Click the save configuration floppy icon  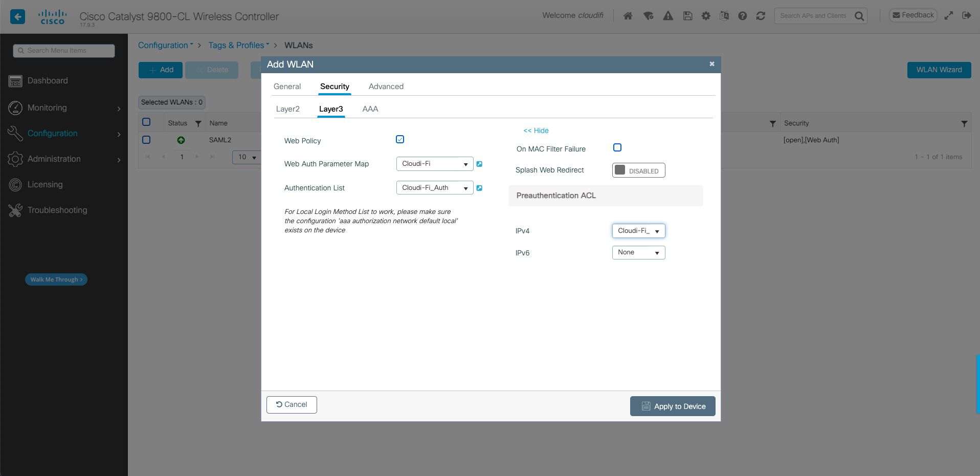(x=687, y=16)
